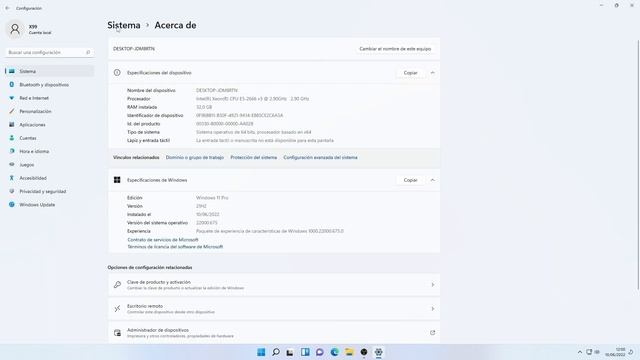Screen dimensions: 640x360
Task: Click Sistema in the breadcrumb title
Action: tap(124, 25)
